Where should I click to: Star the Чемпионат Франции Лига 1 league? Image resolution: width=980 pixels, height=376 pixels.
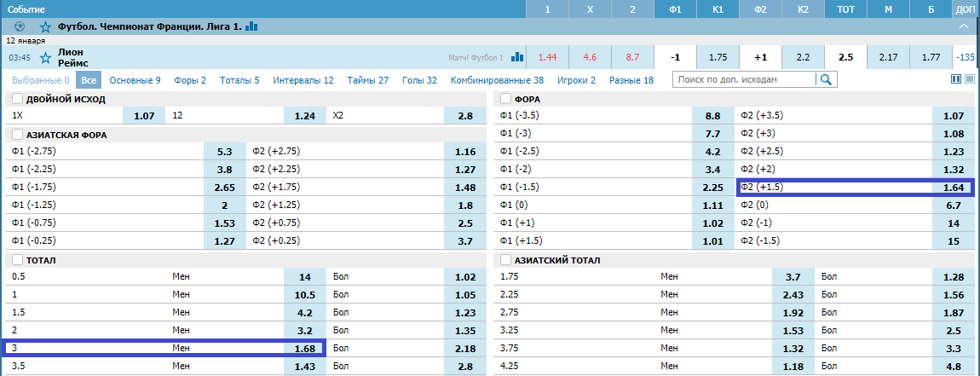tap(45, 27)
